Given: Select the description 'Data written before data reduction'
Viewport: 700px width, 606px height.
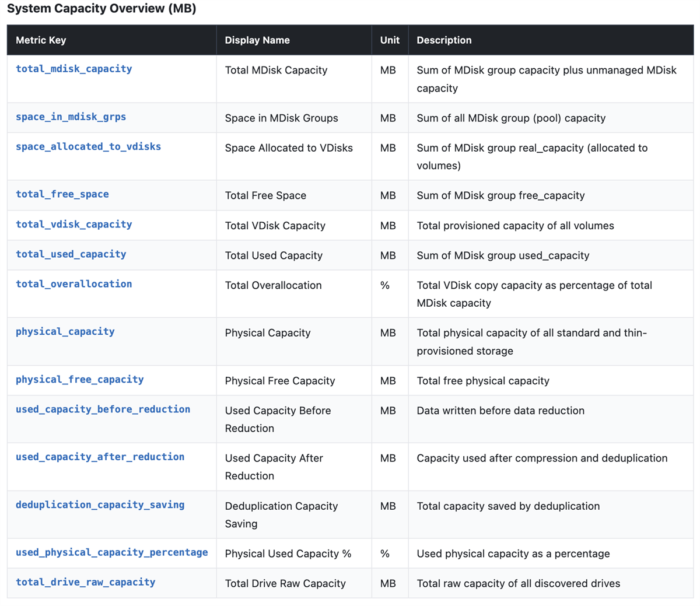Looking at the screenshot, I should click(501, 410).
